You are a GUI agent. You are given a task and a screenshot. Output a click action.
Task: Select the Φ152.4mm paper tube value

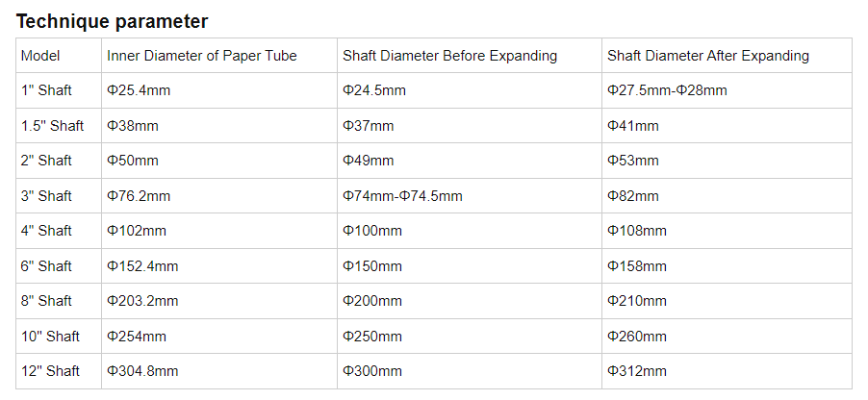coord(142,266)
